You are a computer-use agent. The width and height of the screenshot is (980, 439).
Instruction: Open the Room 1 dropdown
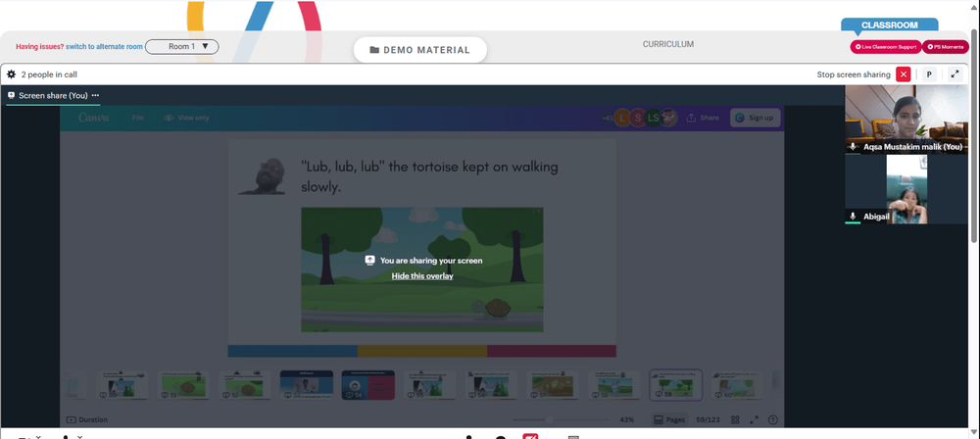click(x=182, y=46)
